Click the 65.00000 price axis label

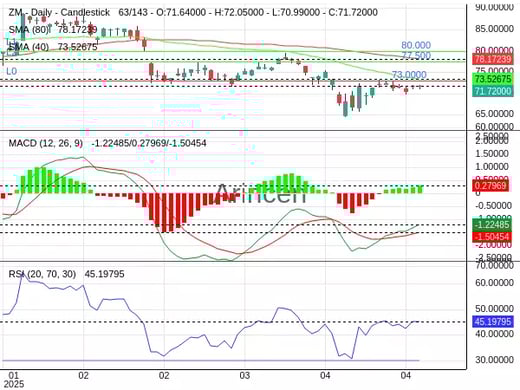point(494,114)
